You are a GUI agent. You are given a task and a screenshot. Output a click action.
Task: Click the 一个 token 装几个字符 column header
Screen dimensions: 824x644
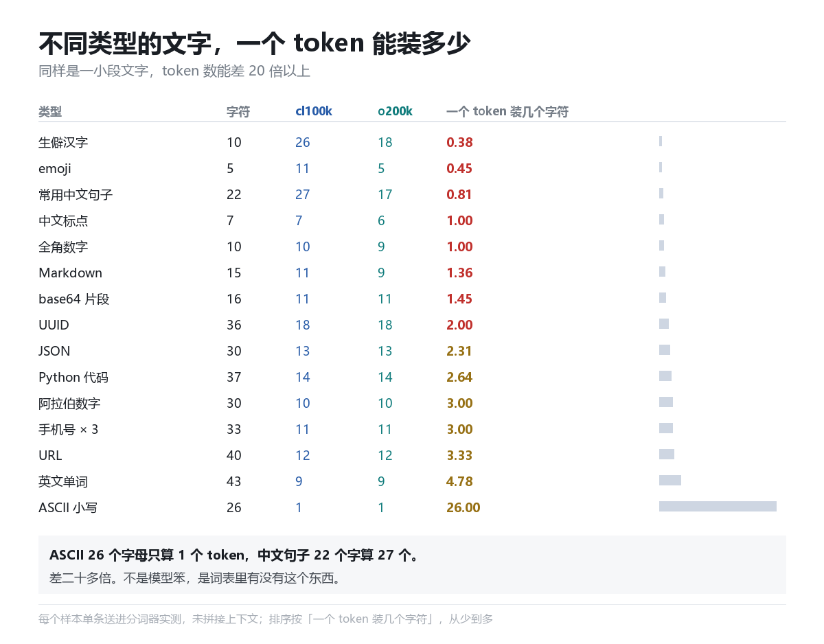[507, 111]
